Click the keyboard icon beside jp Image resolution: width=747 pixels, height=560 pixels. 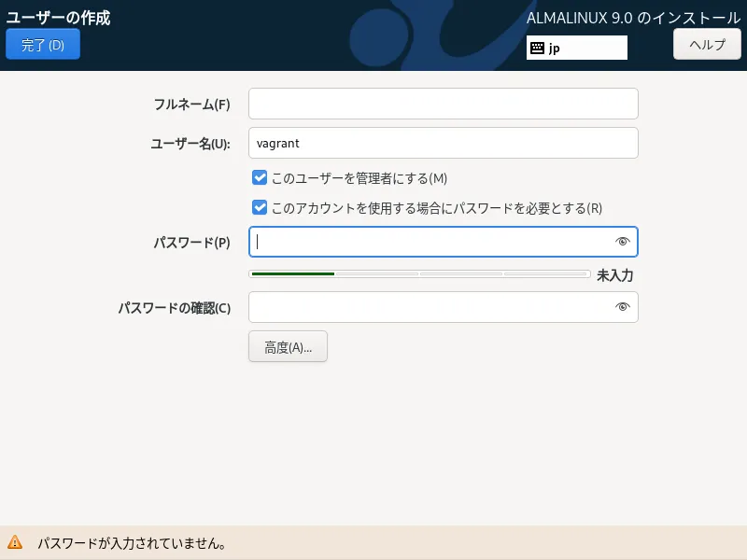click(538, 48)
